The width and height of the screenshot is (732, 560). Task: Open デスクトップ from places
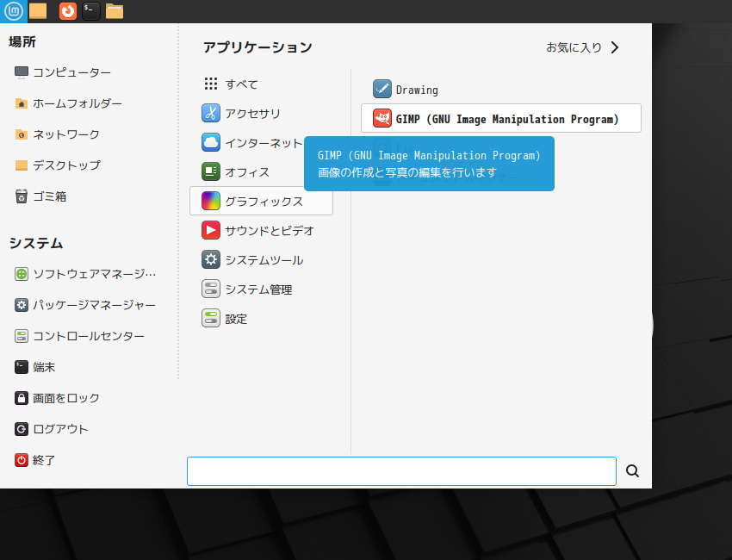pyautogui.click(x=66, y=165)
